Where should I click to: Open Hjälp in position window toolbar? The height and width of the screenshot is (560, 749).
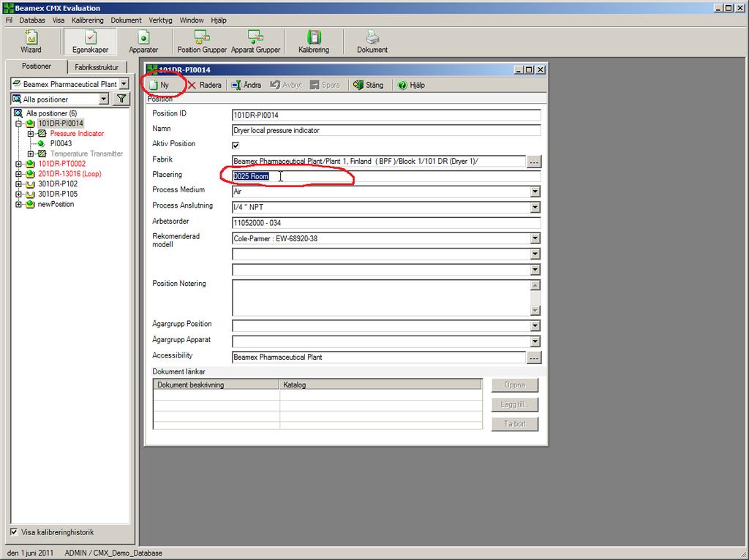411,85
